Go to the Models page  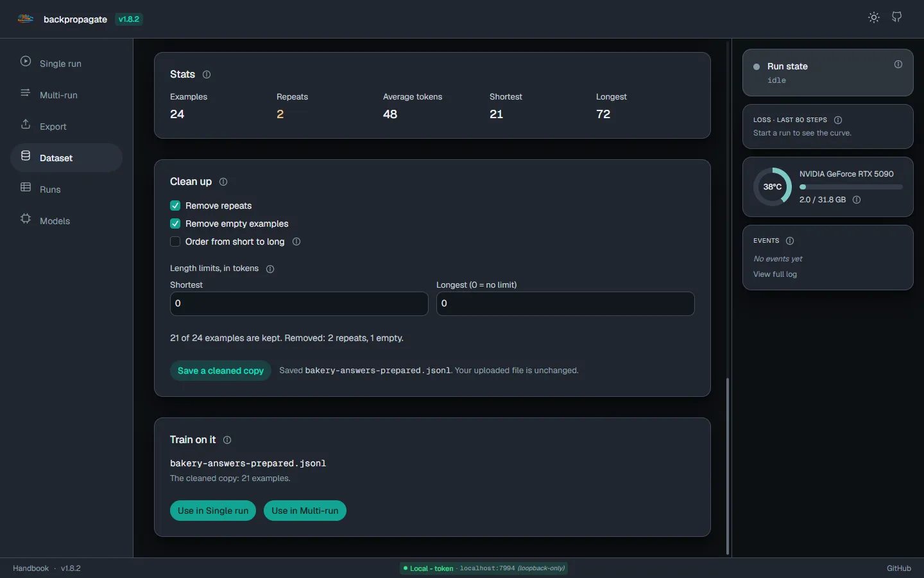[66, 220]
